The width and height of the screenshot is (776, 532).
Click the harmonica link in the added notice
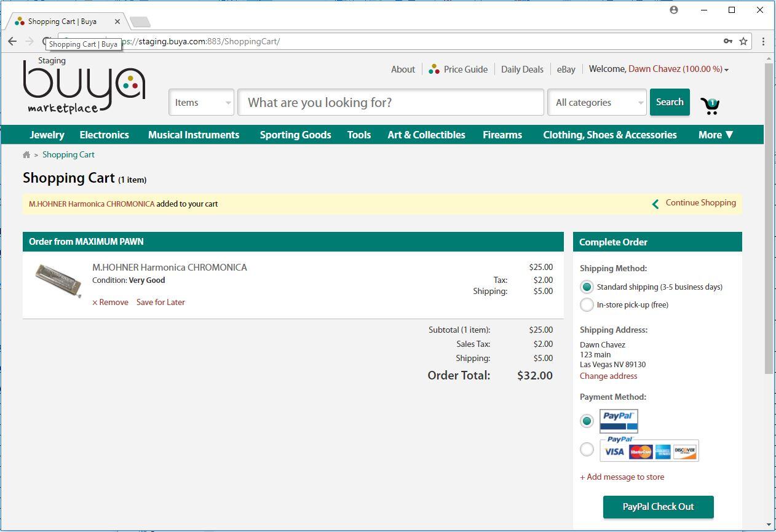click(x=92, y=204)
